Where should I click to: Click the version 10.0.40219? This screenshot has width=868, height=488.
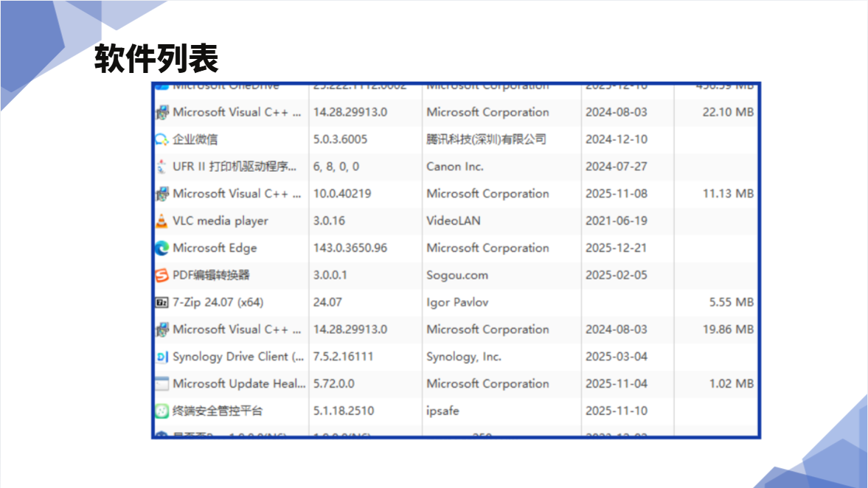[x=342, y=194]
